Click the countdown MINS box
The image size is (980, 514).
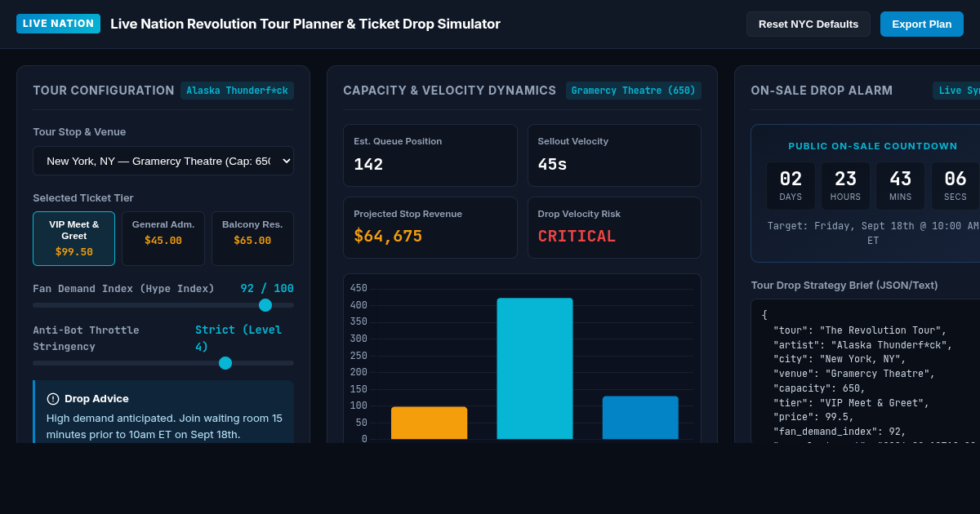[900, 186]
